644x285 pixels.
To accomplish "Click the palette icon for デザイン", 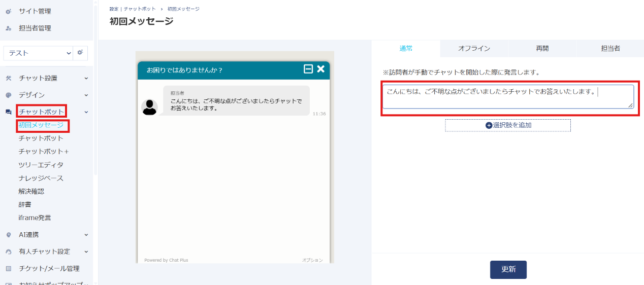I will (8, 95).
